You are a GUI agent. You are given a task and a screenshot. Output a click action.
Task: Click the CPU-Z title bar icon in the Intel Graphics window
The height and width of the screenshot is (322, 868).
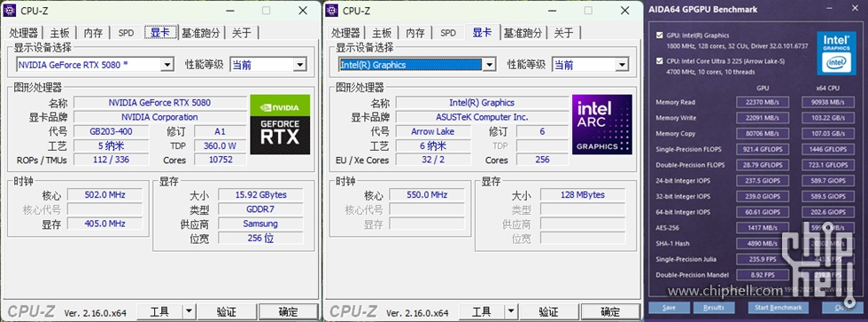coord(331,10)
